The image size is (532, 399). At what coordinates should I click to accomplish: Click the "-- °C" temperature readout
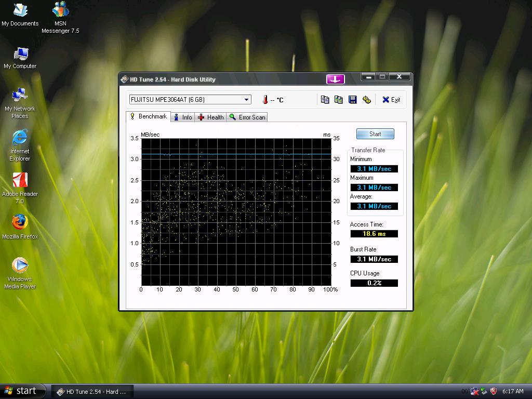(x=276, y=100)
